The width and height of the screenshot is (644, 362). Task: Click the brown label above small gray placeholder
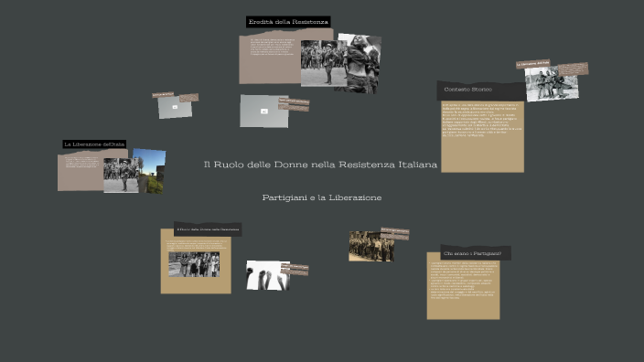(163, 95)
